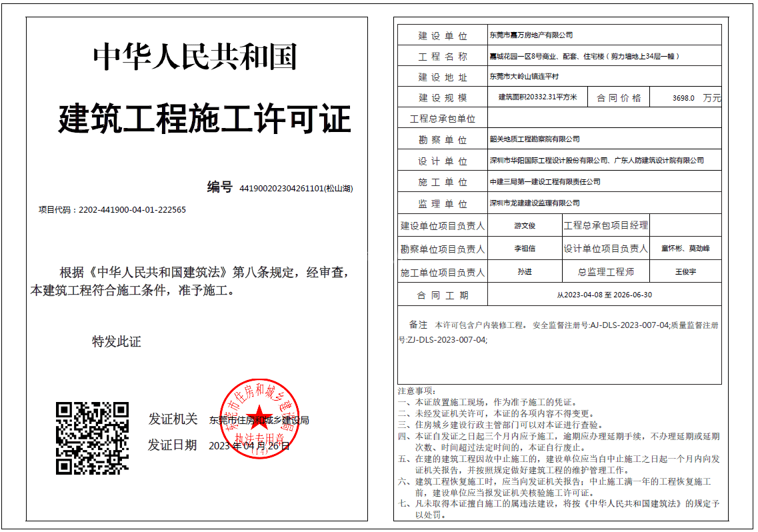Click the 工程总承包项目经理 label

click(x=606, y=225)
